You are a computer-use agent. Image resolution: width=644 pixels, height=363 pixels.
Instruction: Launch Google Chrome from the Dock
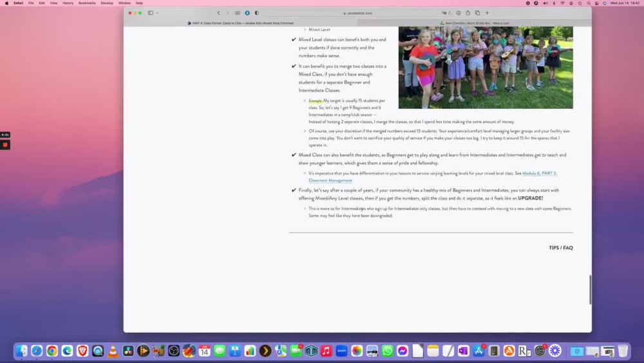[x=52, y=351]
